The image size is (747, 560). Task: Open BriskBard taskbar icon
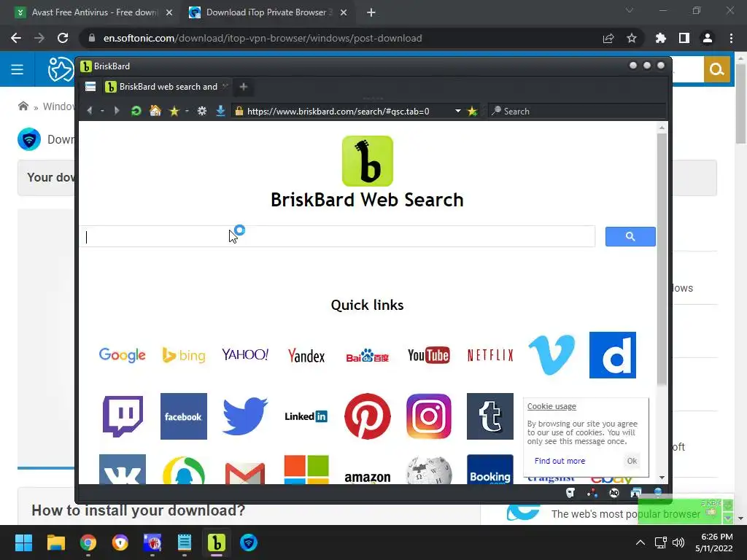pyautogui.click(x=216, y=542)
